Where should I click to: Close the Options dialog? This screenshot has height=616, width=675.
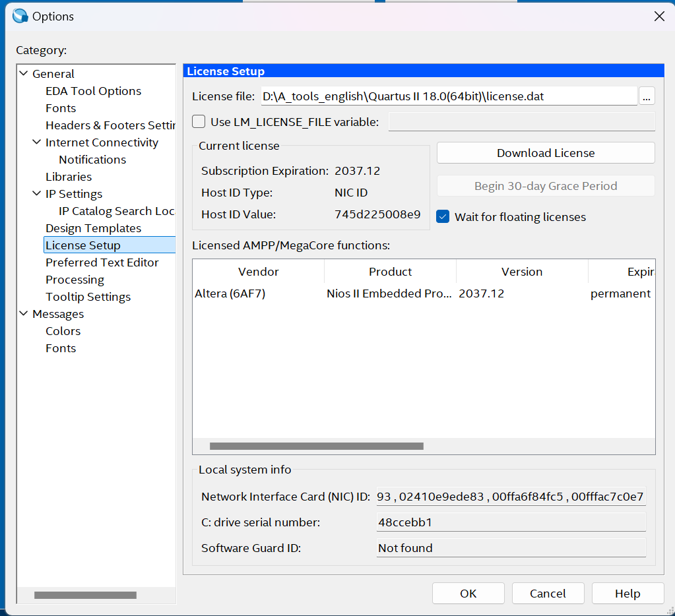tap(659, 16)
